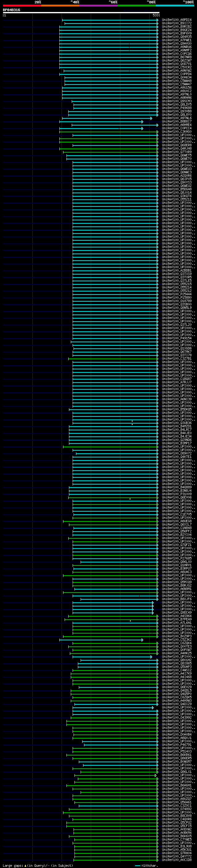
Task: Click the UniRef100_P15880 hit label
Action: [x=176, y=297]
